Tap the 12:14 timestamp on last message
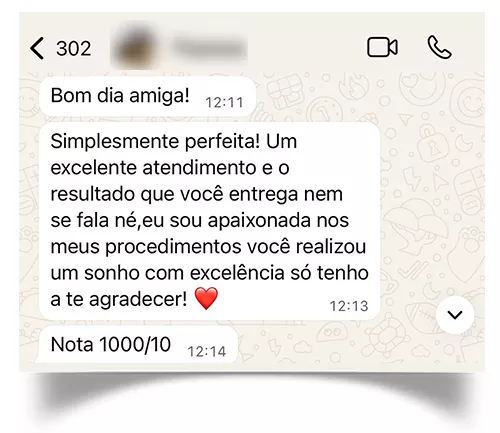 [x=207, y=352]
